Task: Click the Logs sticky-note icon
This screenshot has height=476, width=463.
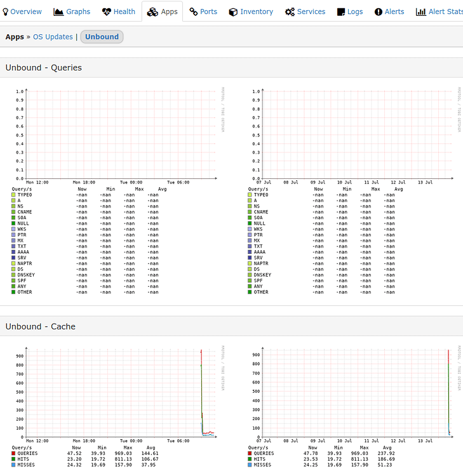Action: [x=341, y=12]
